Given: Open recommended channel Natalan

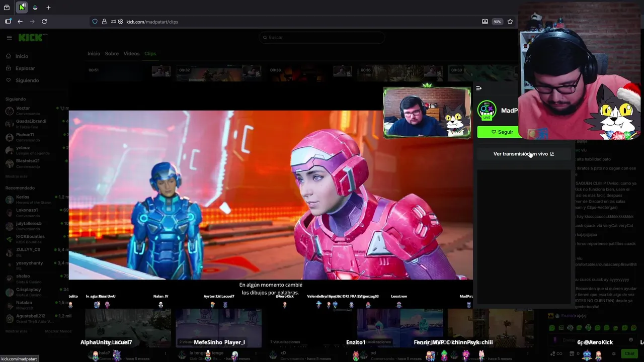Looking at the screenshot, I should coord(36,305).
